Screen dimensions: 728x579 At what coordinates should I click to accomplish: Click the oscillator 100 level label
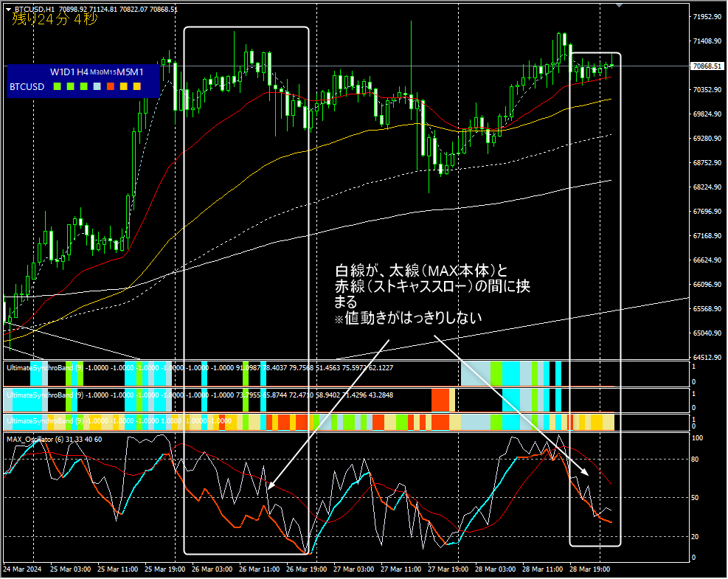click(x=697, y=438)
